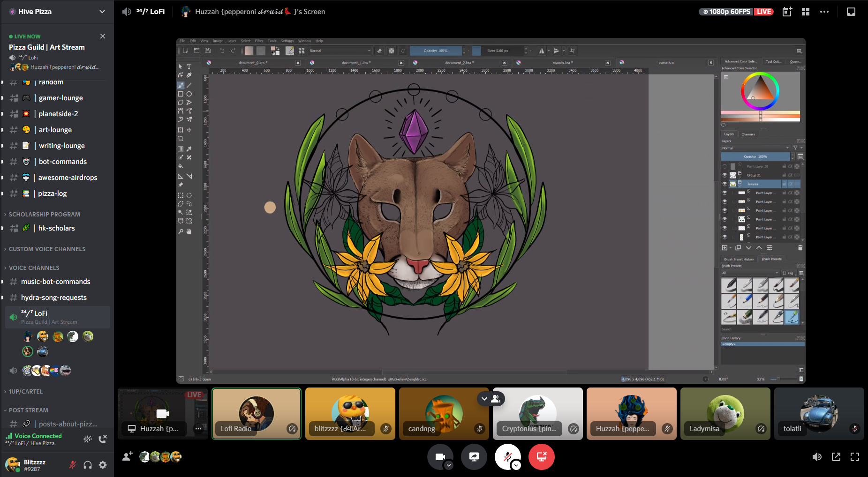Switch to document_1.kra tab
Screen dimensions: 868x477
356,63
